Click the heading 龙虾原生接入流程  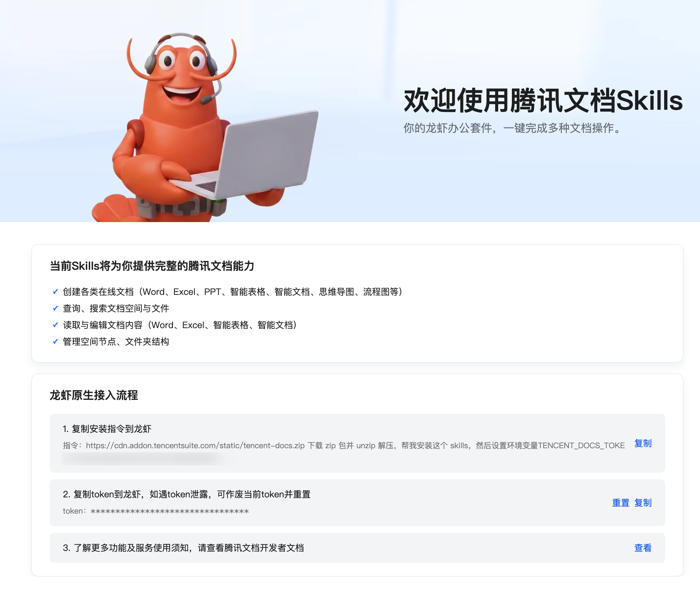pyautogui.click(x=94, y=395)
